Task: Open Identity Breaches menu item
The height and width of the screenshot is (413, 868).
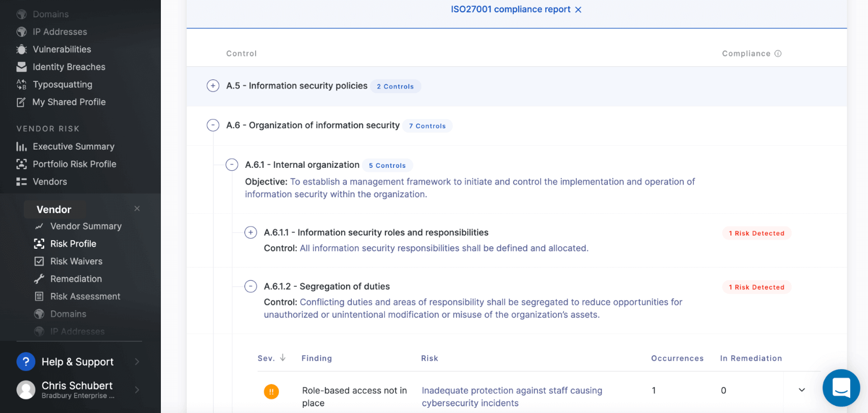Action: [69, 67]
